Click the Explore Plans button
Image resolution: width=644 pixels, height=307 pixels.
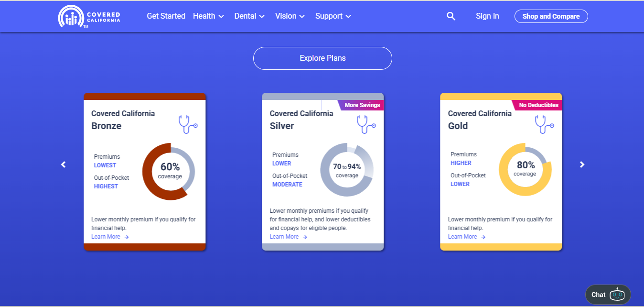pos(322,58)
